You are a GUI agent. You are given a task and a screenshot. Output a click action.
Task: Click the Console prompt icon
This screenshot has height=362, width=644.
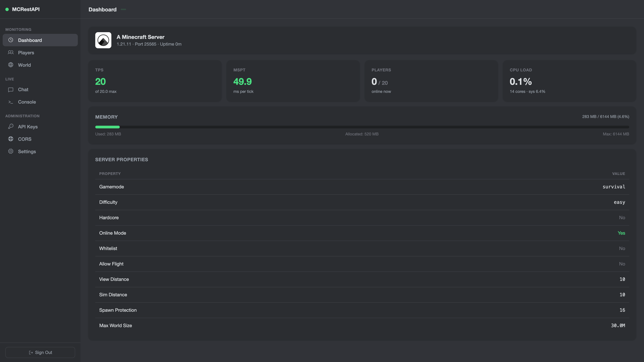(11, 102)
